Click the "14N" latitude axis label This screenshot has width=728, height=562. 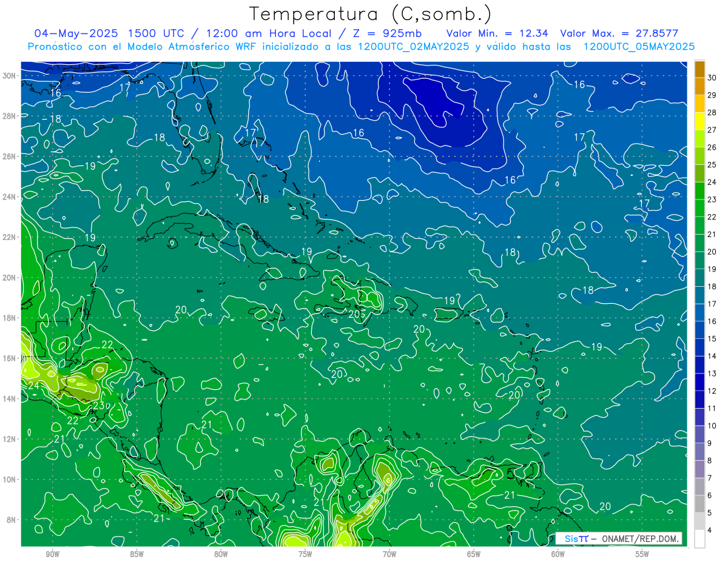[x=10, y=399]
